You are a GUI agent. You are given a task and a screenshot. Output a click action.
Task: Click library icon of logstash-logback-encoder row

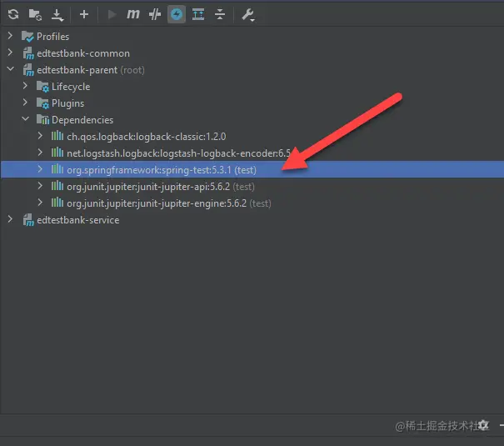click(57, 153)
